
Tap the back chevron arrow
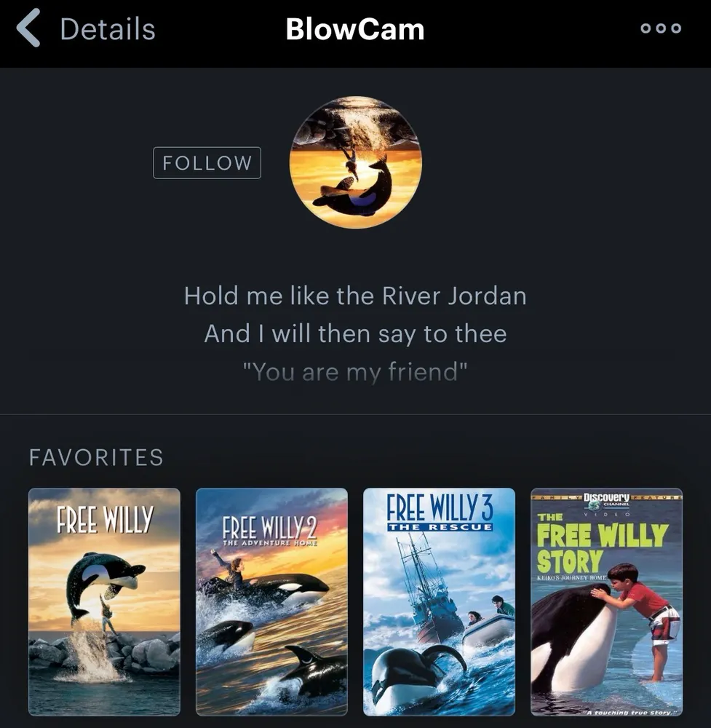pyautogui.click(x=29, y=28)
